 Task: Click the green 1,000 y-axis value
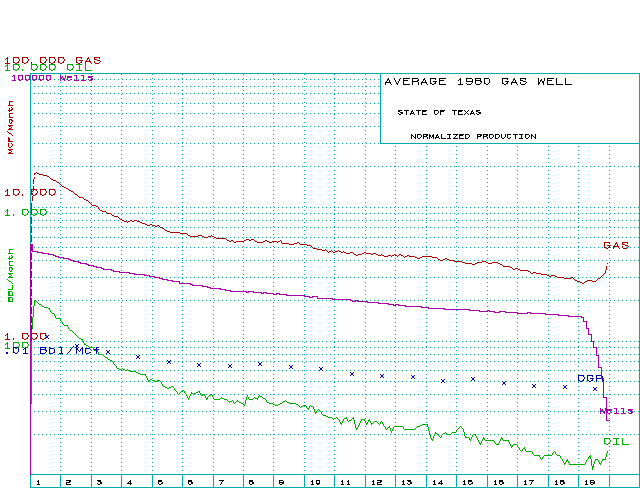(x=25, y=212)
